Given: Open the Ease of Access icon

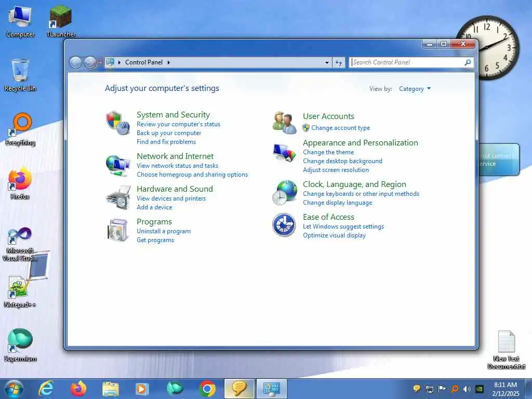Looking at the screenshot, I should pyautogui.click(x=284, y=224).
